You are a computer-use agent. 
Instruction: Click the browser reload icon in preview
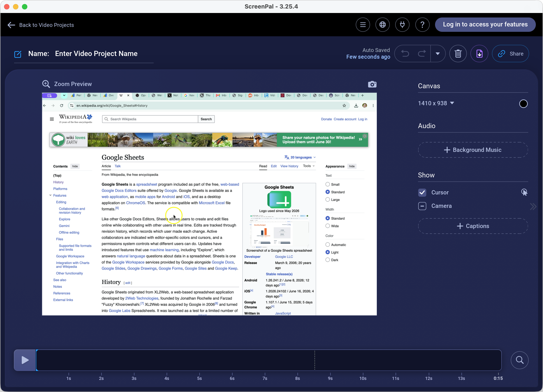coord(62,106)
